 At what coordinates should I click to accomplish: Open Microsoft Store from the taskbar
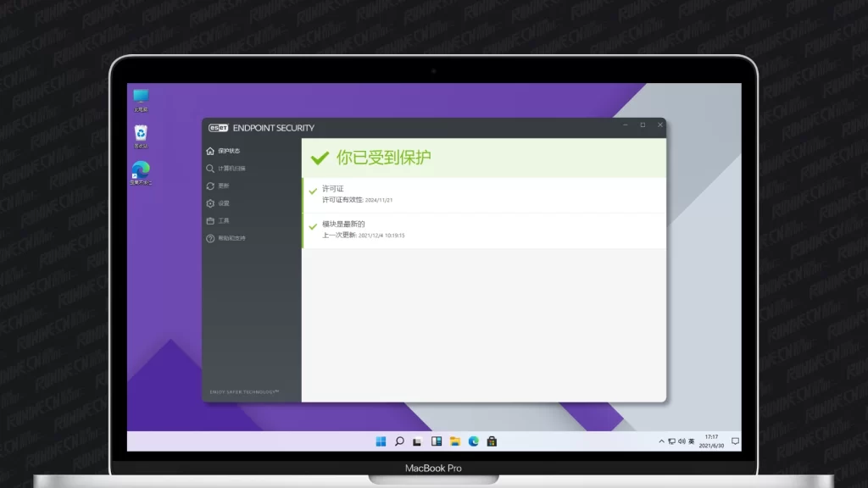492,441
